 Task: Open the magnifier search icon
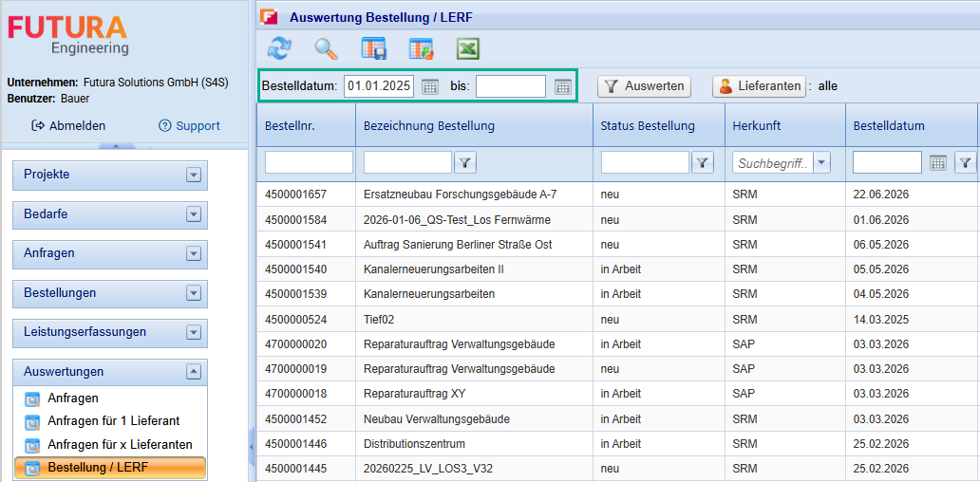click(x=326, y=48)
